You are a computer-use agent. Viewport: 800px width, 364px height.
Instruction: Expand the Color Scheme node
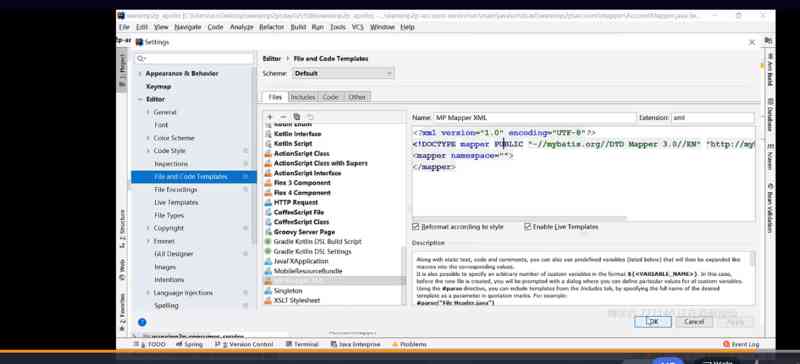click(148, 138)
